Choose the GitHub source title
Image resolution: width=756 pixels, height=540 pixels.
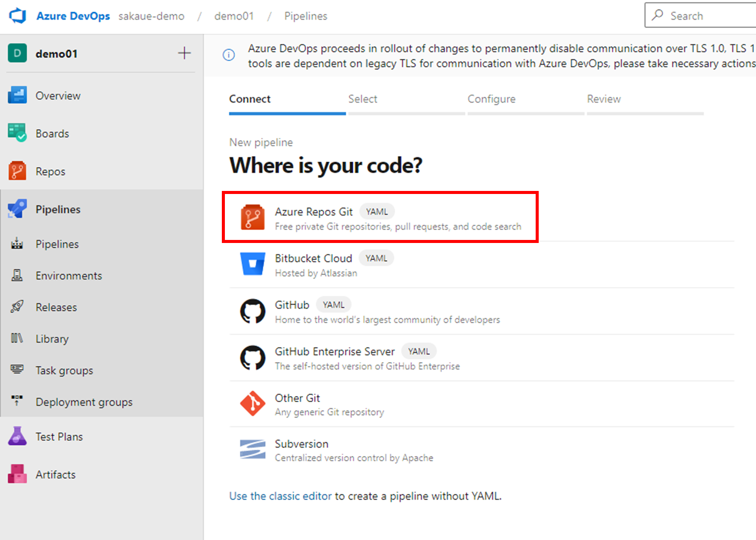(x=292, y=305)
